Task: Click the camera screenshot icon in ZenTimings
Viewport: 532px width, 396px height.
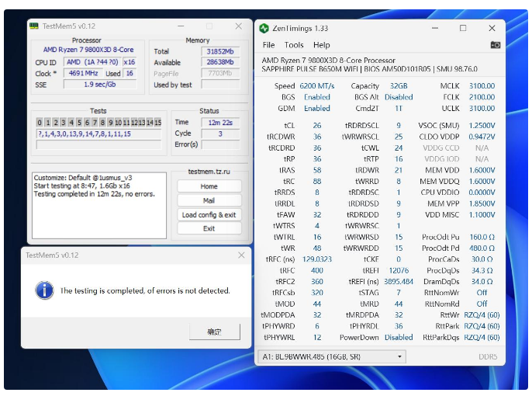Action: tap(495, 45)
